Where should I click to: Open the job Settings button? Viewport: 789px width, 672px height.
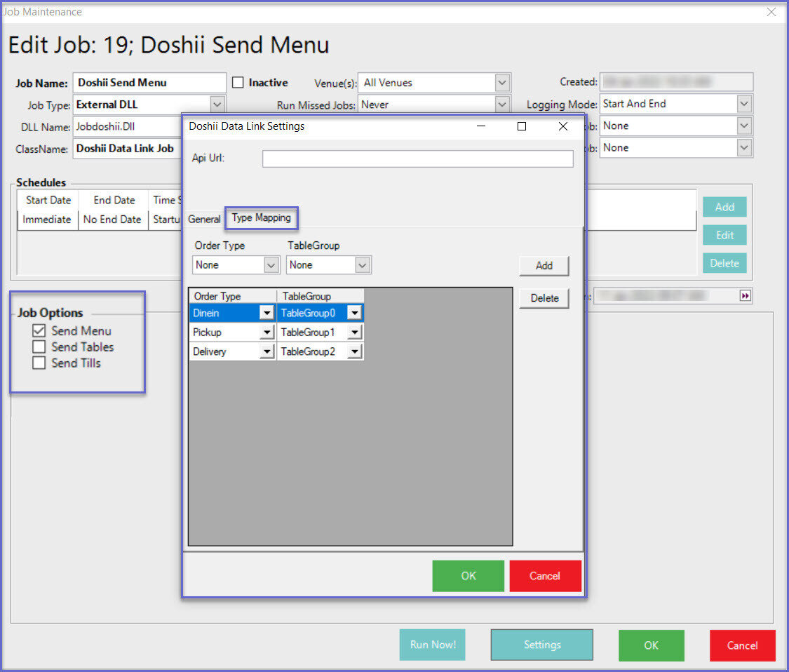pos(542,645)
